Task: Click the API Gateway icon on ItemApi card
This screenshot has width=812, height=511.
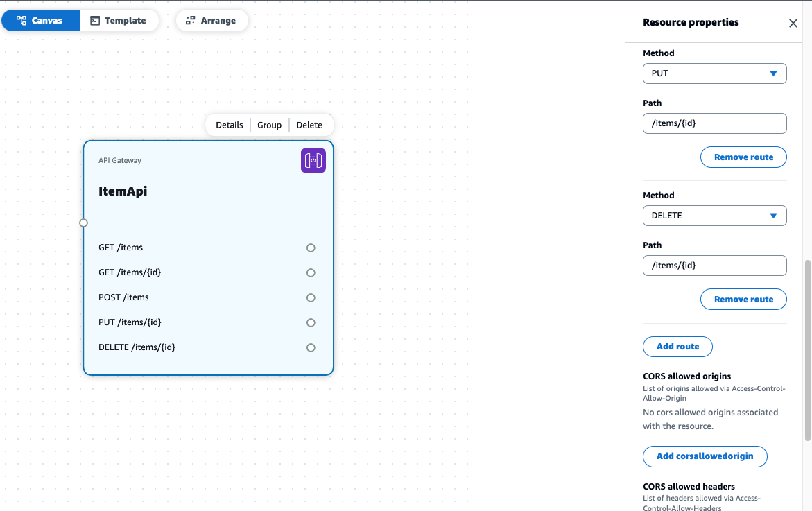Action: click(x=313, y=159)
